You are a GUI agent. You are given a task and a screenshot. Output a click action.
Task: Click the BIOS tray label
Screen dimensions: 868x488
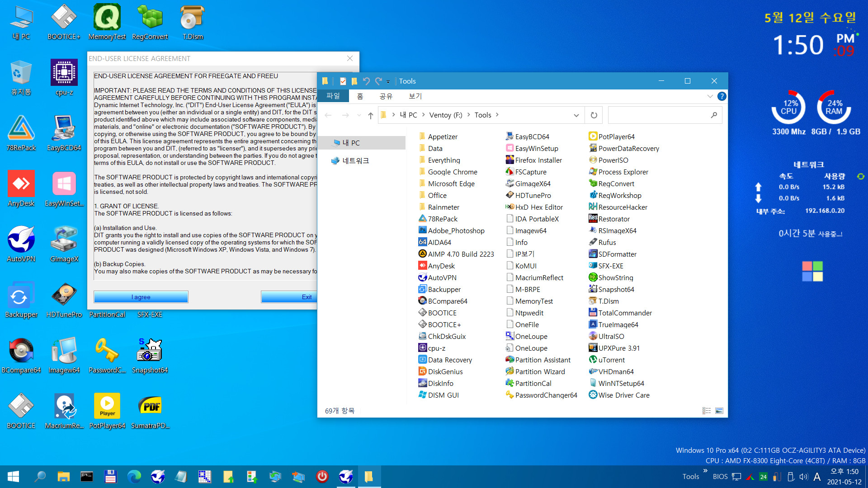point(720,477)
